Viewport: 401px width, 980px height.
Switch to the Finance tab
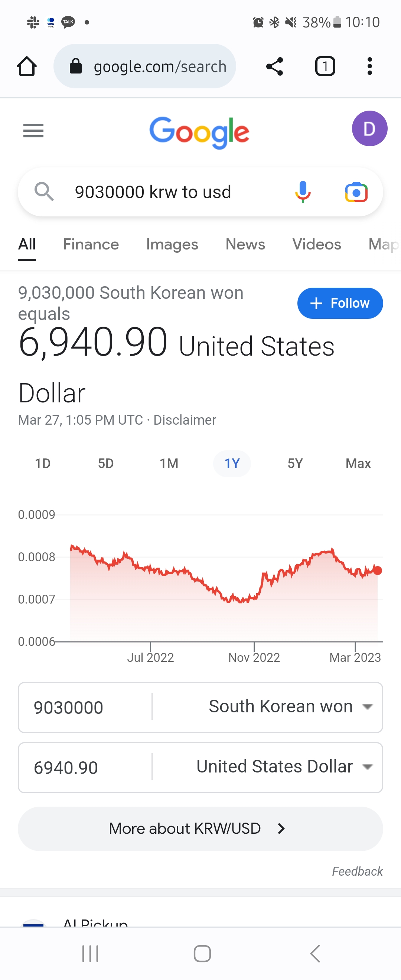click(91, 244)
